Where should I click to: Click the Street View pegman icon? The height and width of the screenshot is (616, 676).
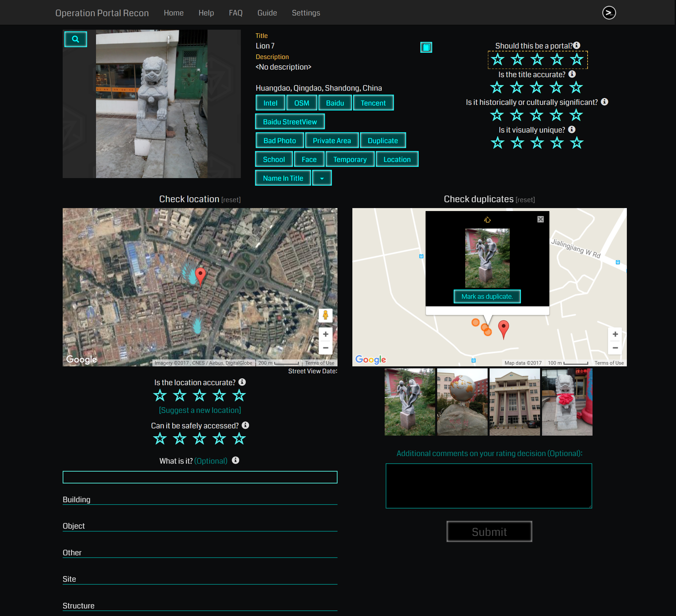[325, 315]
